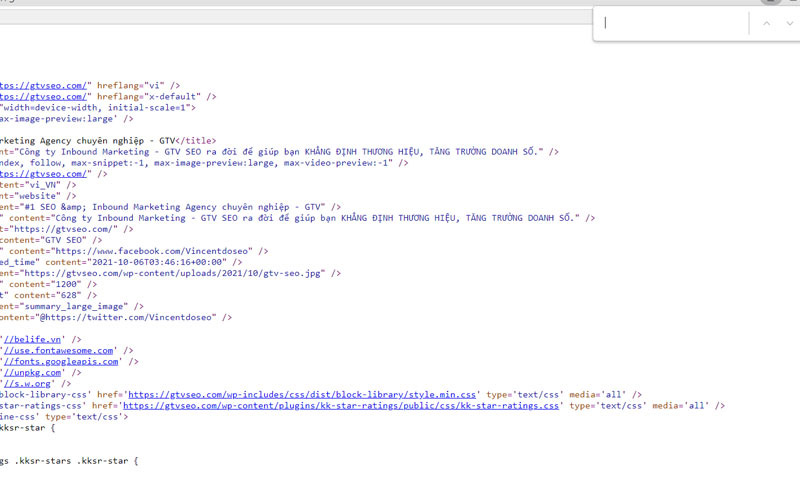Viewport: 800px width, 500px height.
Task: Open the //s.w.org link
Action: coord(32,383)
